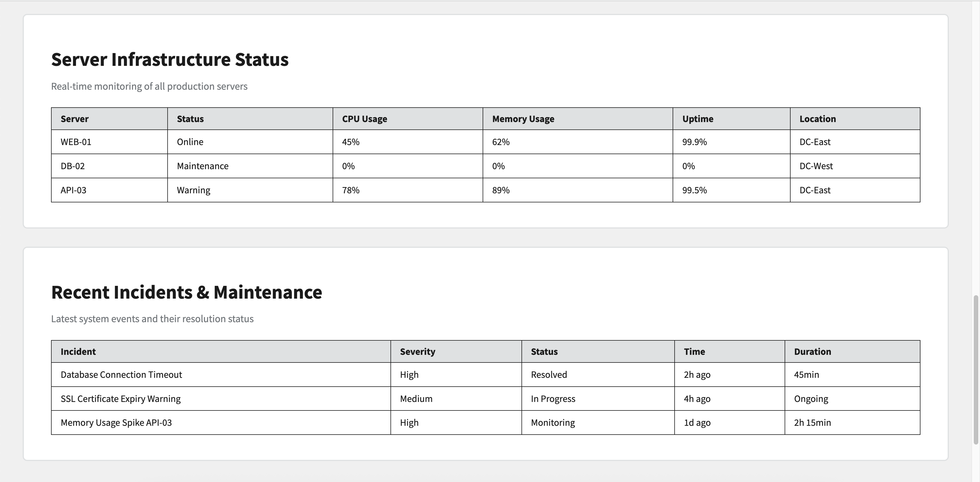Click the Server column header

[x=75, y=119]
